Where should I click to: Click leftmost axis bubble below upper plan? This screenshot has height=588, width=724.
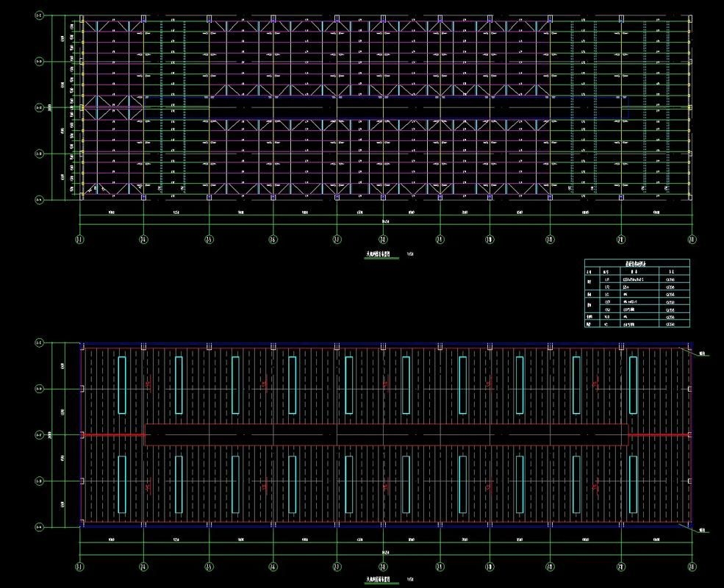(x=79, y=239)
